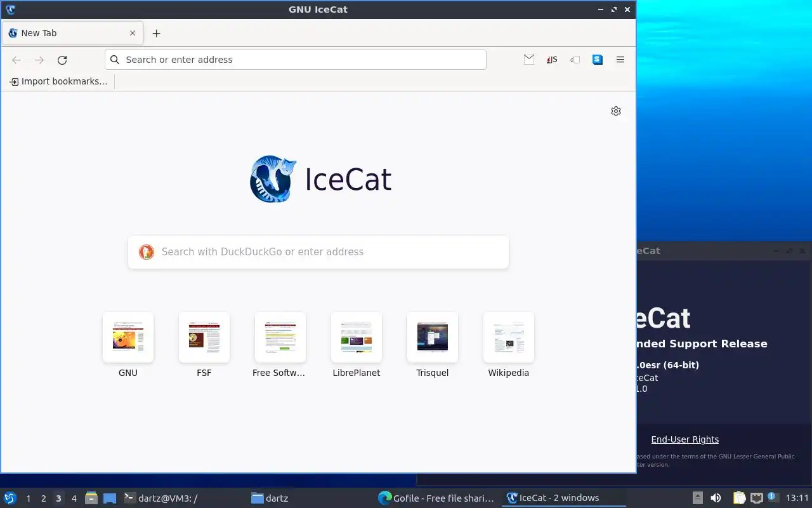Click the third-party request blocker icon
Screen dimensions: 812x508
(575, 60)
